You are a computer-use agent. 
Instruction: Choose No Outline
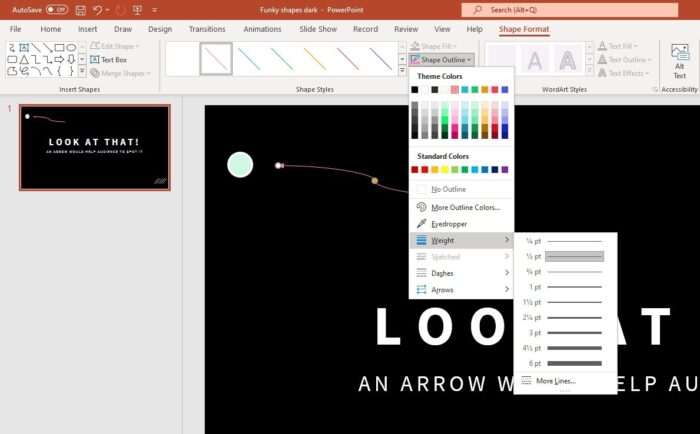(461, 189)
